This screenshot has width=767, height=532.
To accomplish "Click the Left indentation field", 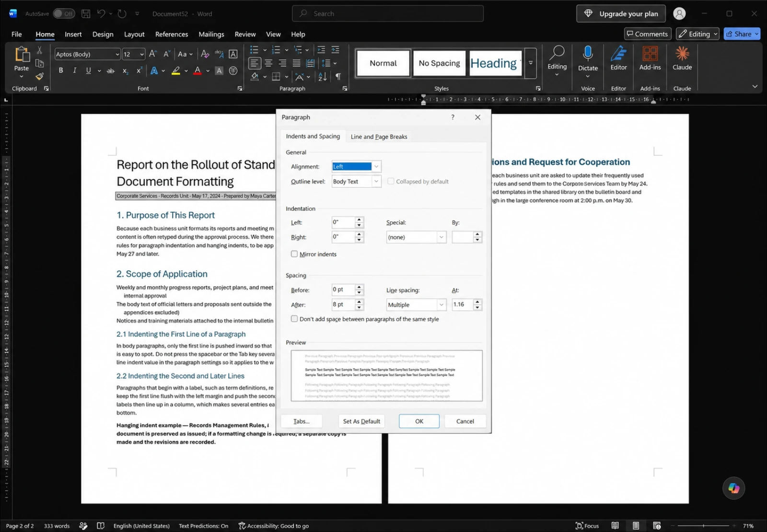I will click(x=343, y=222).
